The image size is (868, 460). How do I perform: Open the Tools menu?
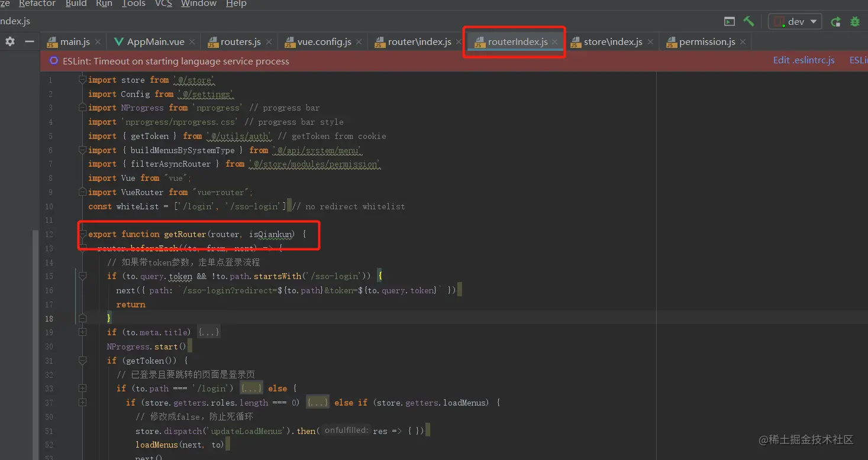[134, 4]
